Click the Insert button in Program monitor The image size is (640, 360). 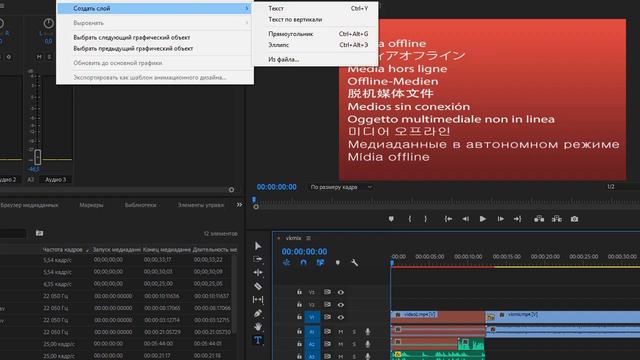coord(539,219)
